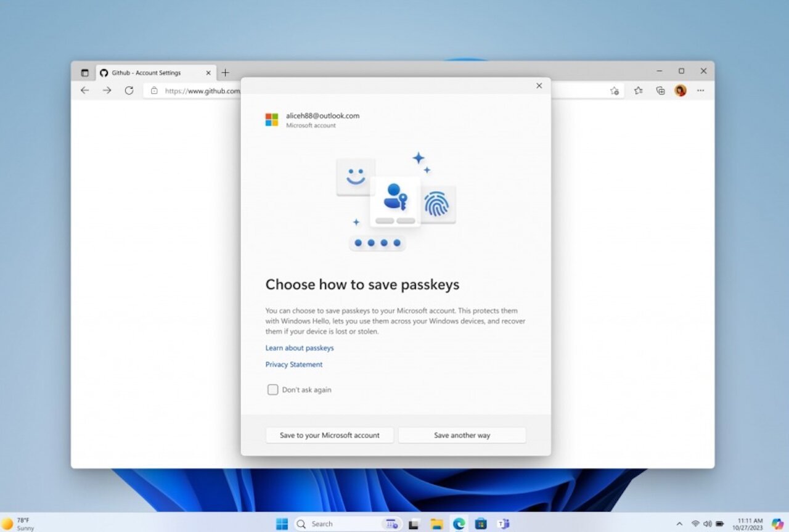Open the browser profile avatar
The image size is (789, 532).
tap(681, 91)
